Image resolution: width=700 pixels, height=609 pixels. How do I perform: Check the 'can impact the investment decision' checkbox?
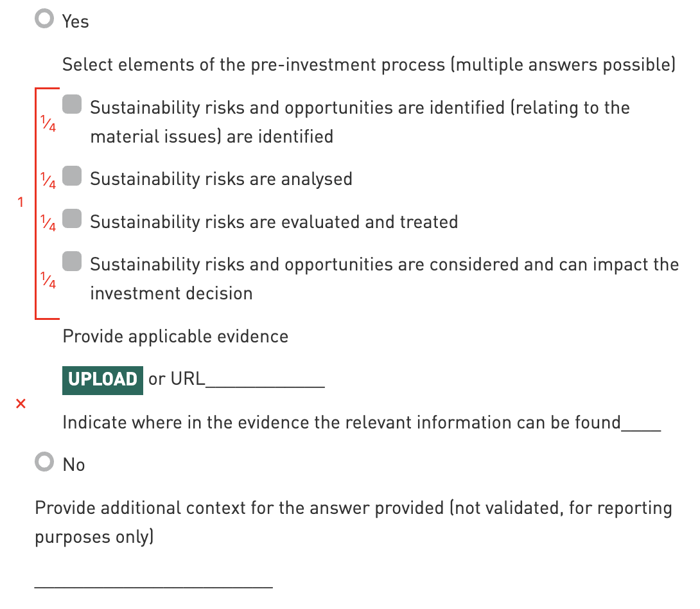pos(72,261)
